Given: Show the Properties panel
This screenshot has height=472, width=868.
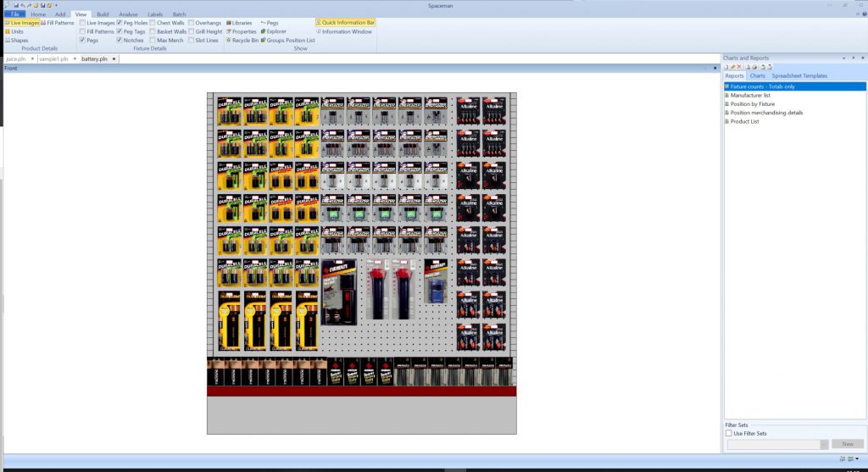Looking at the screenshot, I should pos(241,31).
